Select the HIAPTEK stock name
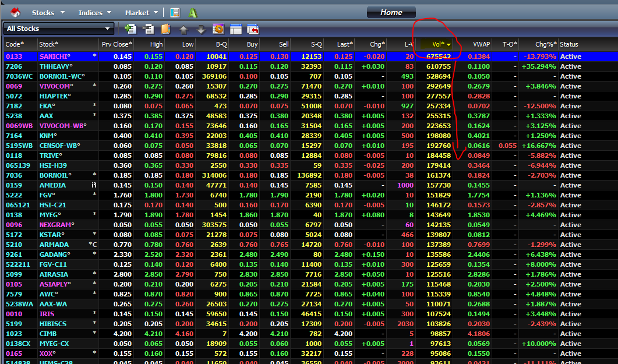 [x=55, y=96]
